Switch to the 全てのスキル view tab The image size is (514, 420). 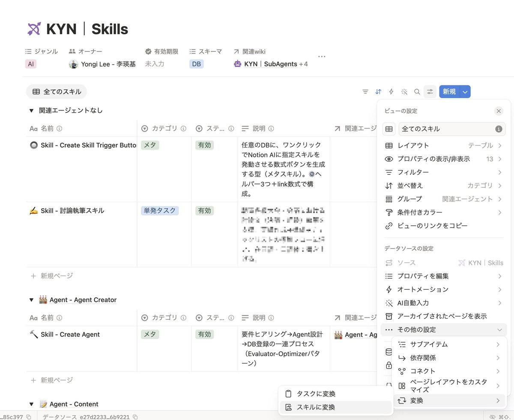[x=57, y=91]
